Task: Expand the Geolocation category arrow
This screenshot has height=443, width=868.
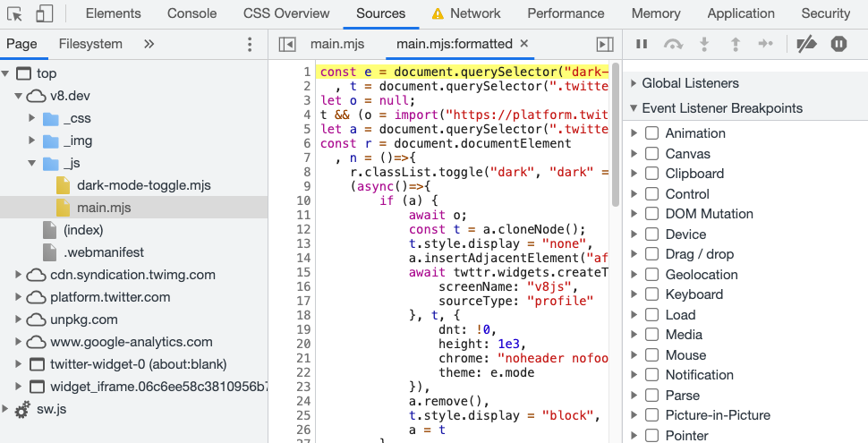Action: 634,275
